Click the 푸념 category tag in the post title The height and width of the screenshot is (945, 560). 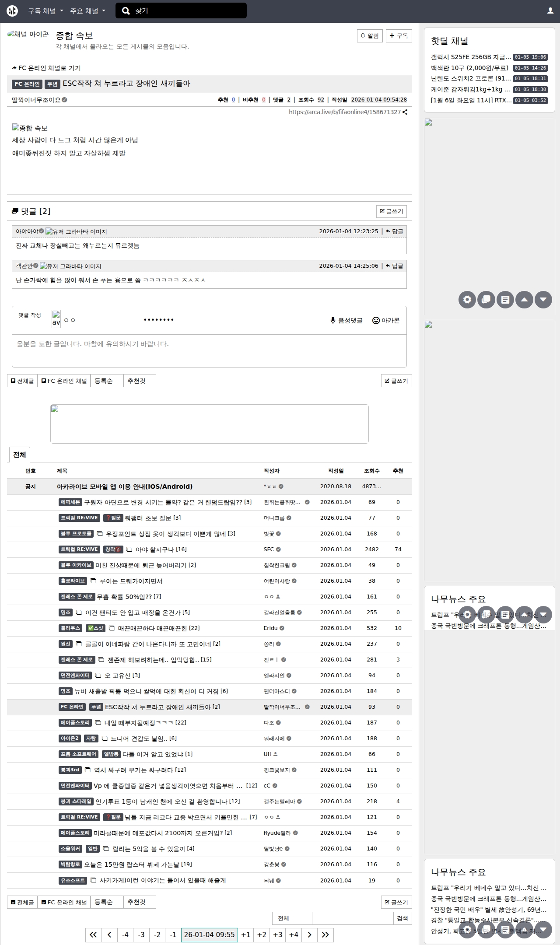(x=52, y=84)
